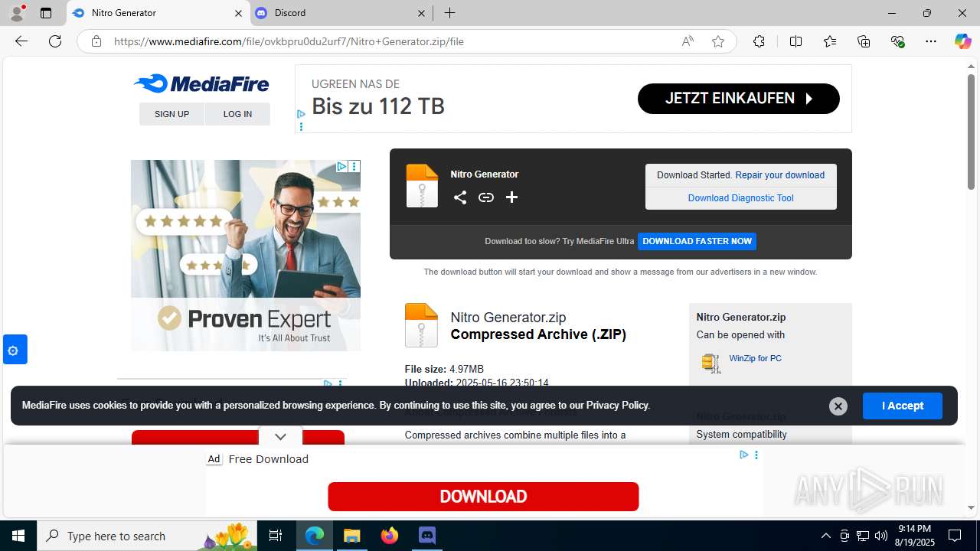Viewport: 980px width, 551px height.
Task: Click the I Accept cookies button
Action: (903, 406)
